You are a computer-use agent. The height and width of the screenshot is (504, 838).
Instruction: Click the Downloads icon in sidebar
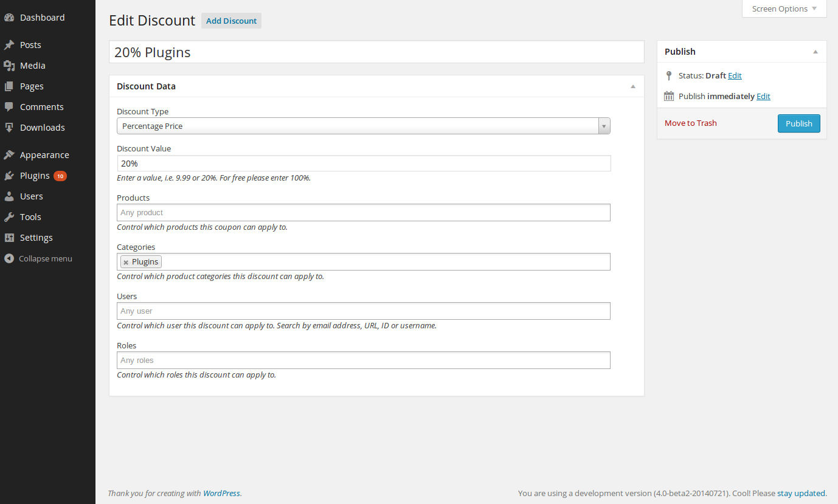tap(9, 128)
